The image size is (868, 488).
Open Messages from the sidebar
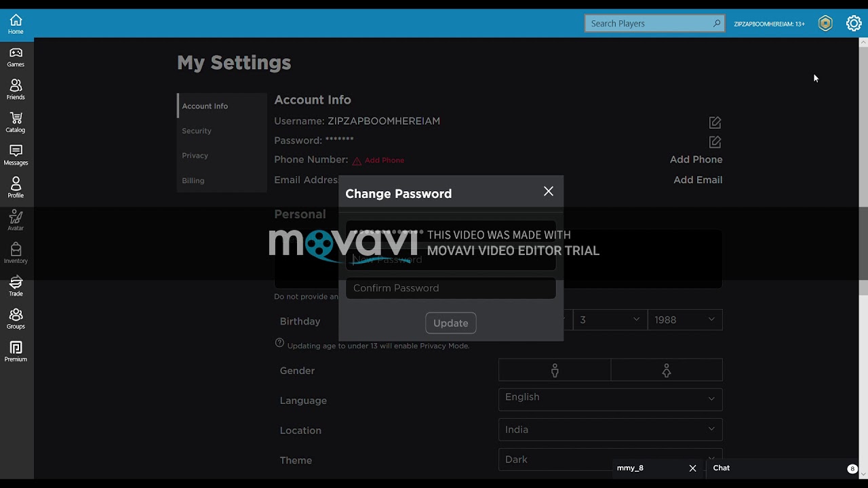click(x=16, y=155)
